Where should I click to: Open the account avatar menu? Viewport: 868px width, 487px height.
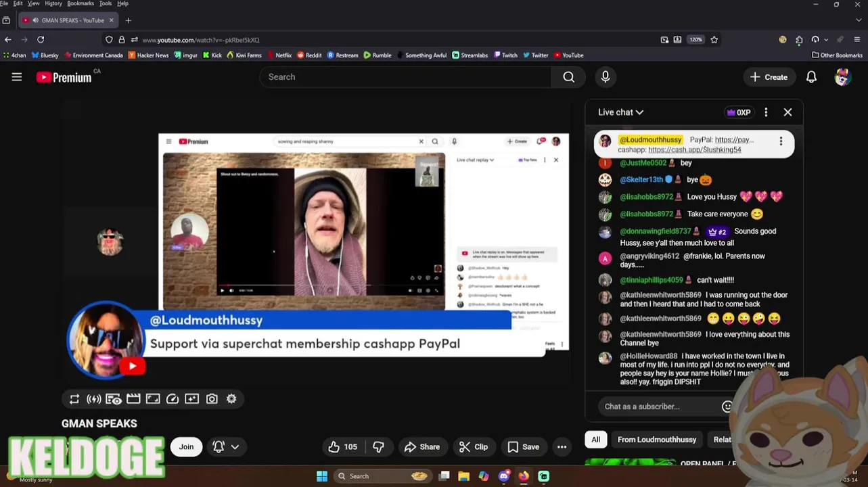pyautogui.click(x=842, y=77)
